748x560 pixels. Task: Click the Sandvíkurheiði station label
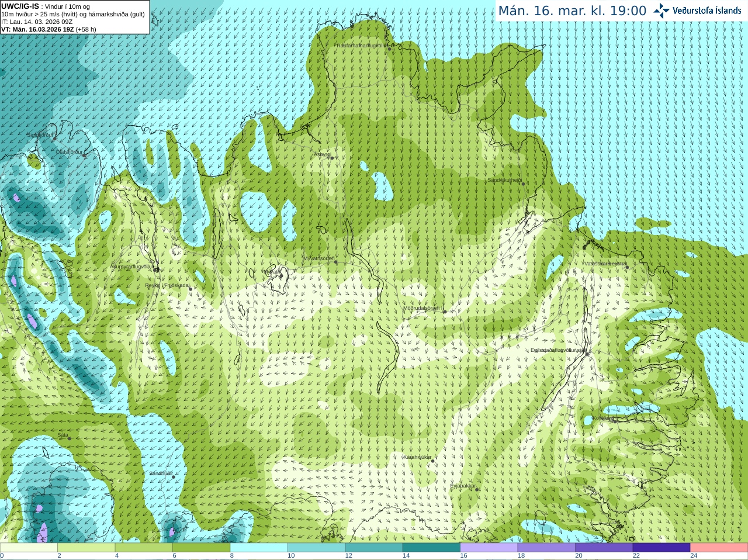click(505, 180)
